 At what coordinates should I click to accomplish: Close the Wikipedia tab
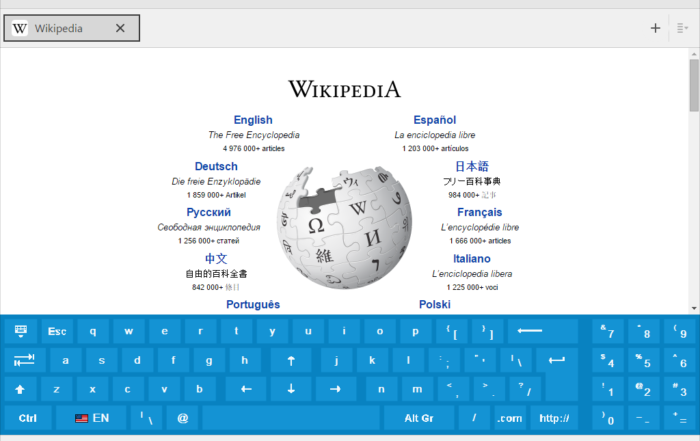click(120, 28)
